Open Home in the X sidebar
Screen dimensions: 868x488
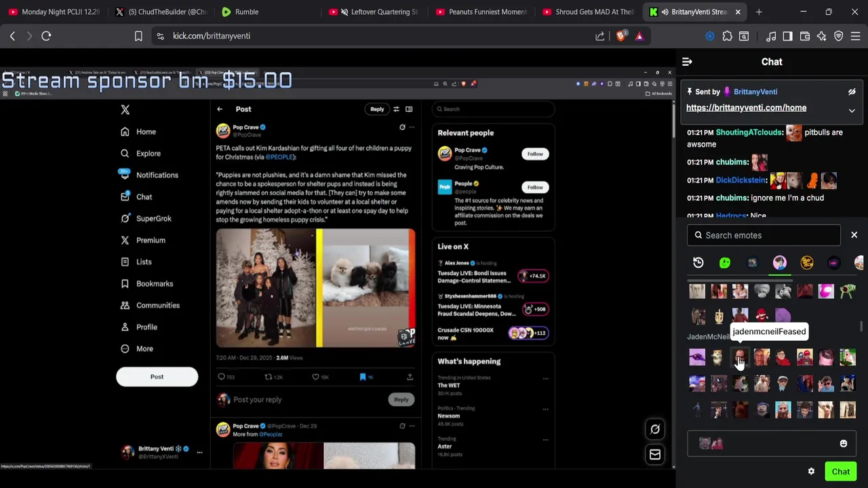pyautogui.click(x=138, y=131)
